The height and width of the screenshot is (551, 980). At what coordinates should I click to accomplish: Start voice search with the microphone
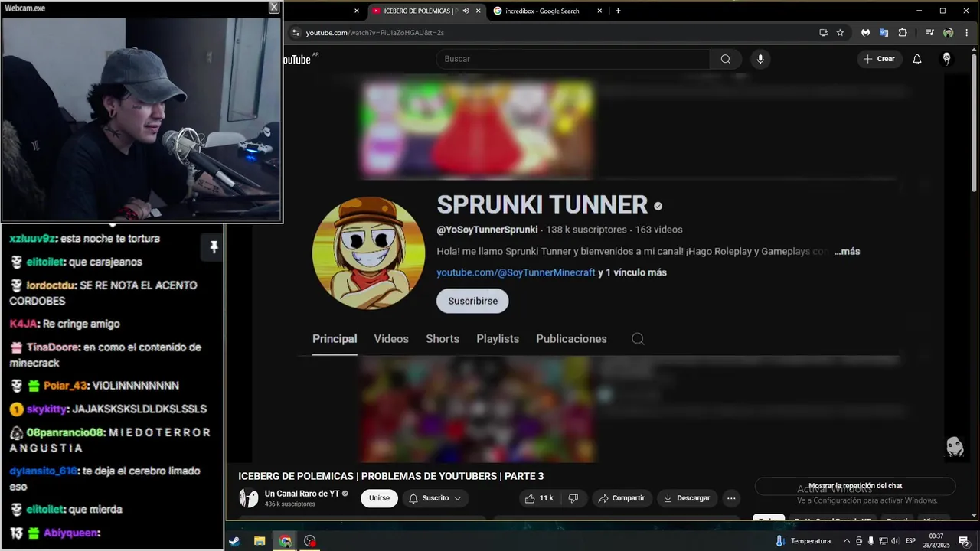pyautogui.click(x=760, y=59)
